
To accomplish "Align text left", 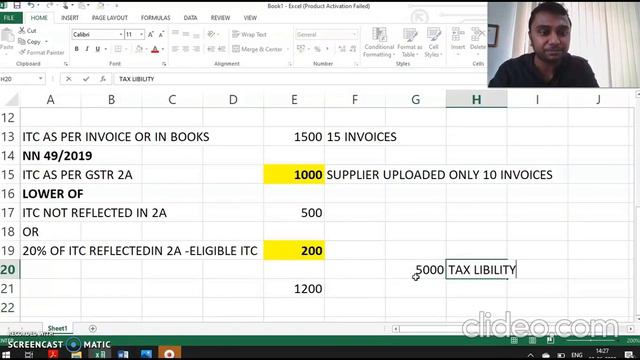I will [176, 49].
